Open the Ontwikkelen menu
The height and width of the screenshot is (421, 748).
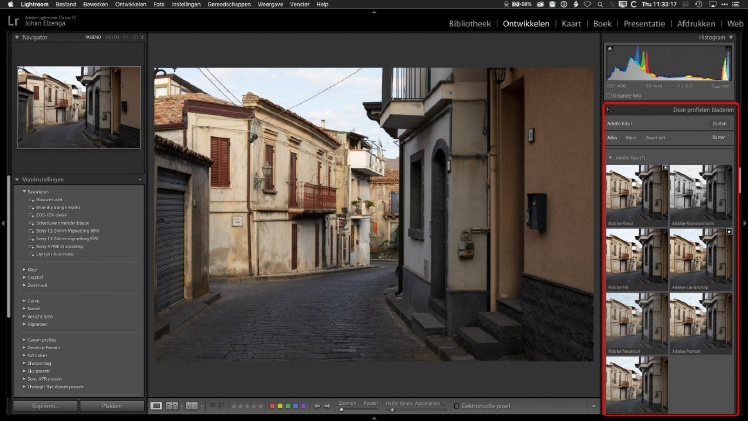131,4
